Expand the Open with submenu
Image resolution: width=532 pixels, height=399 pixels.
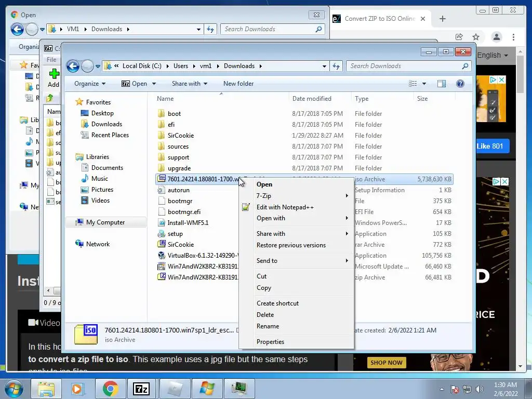(x=302, y=218)
